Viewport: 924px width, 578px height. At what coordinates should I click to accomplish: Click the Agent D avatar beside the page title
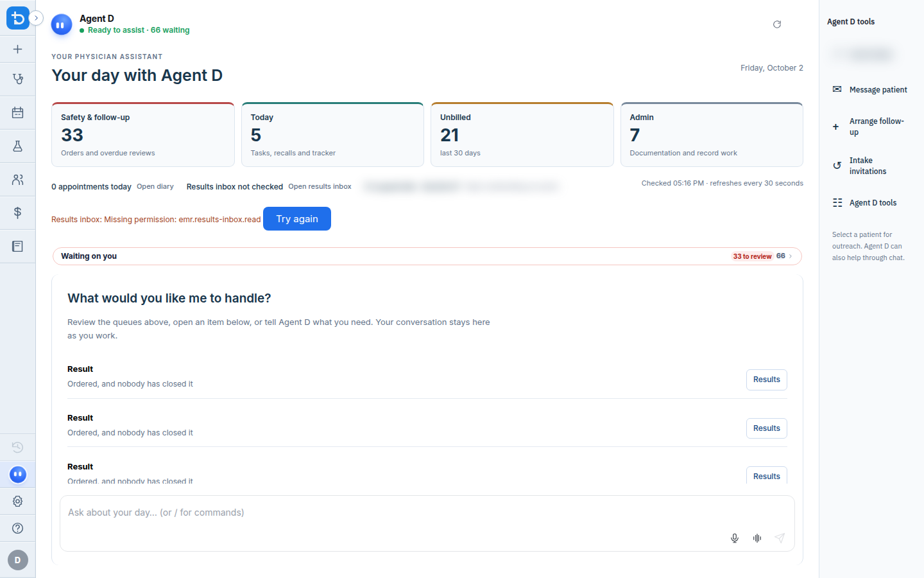click(62, 25)
